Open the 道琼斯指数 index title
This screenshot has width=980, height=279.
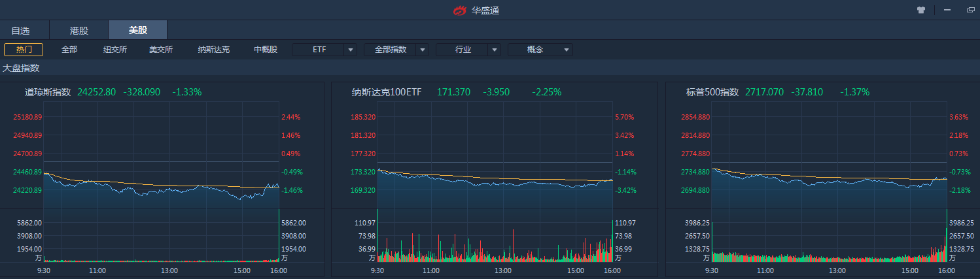click(x=48, y=92)
